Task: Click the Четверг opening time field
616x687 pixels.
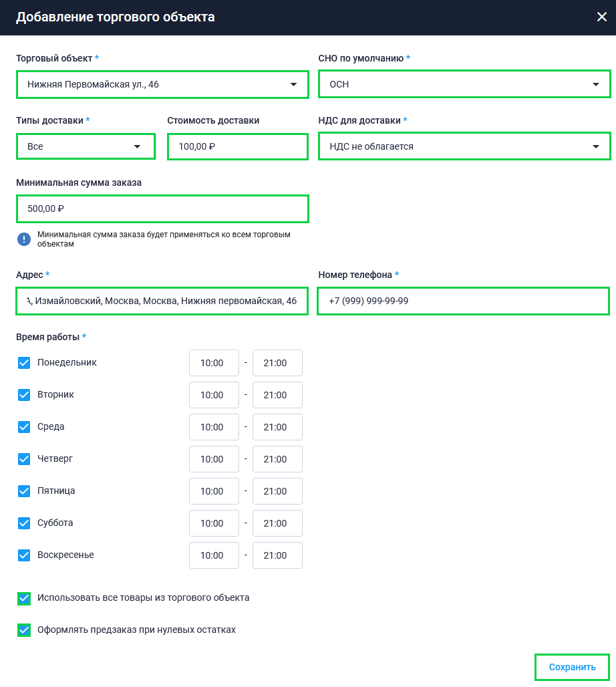Action: click(214, 459)
